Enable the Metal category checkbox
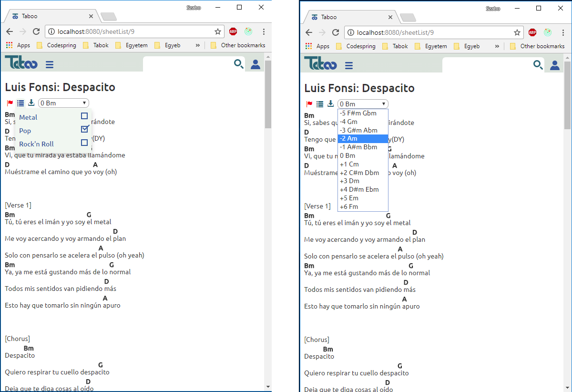The image size is (572, 392). coord(84,116)
